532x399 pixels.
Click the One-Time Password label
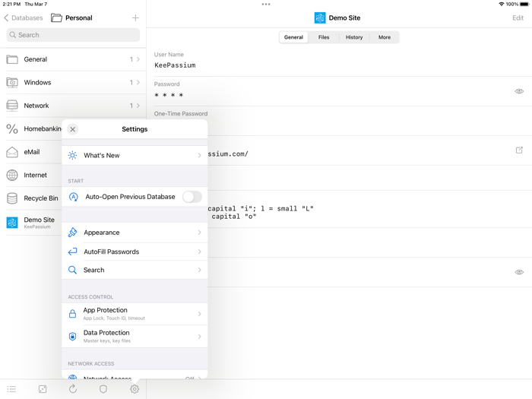pyautogui.click(x=181, y=114)
